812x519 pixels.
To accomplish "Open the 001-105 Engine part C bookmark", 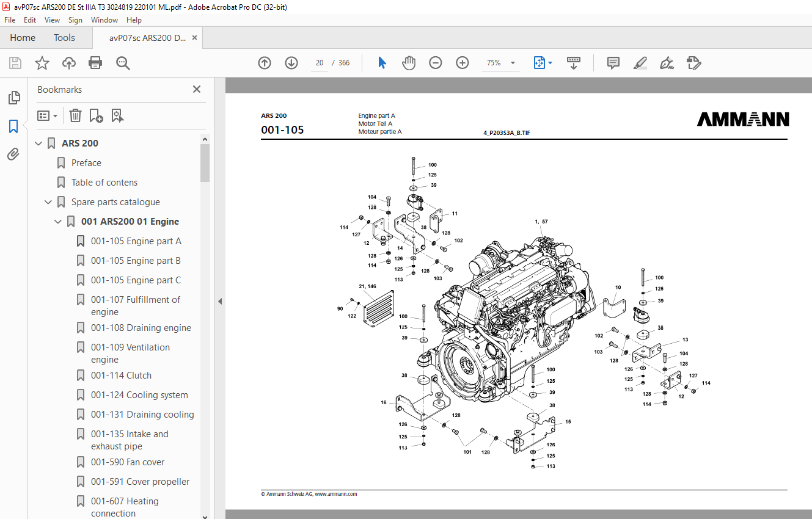I will [136, 280].
